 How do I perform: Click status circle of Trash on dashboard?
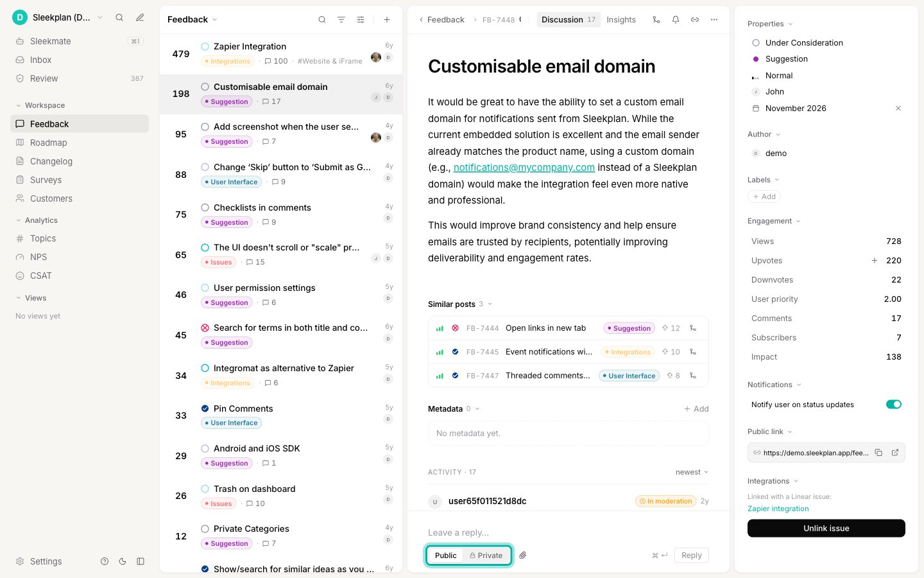(x=205, y=489)
